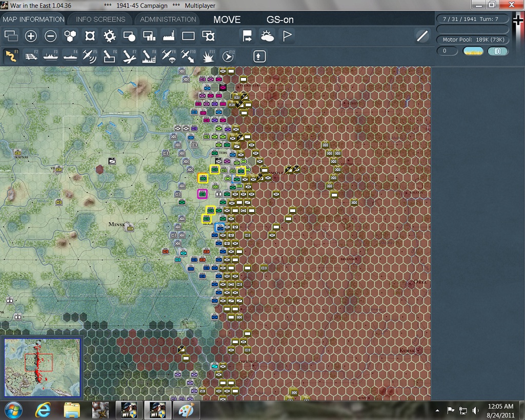Select the F11 explosion mode icon

pyautogui.click(x=208, y=56)
